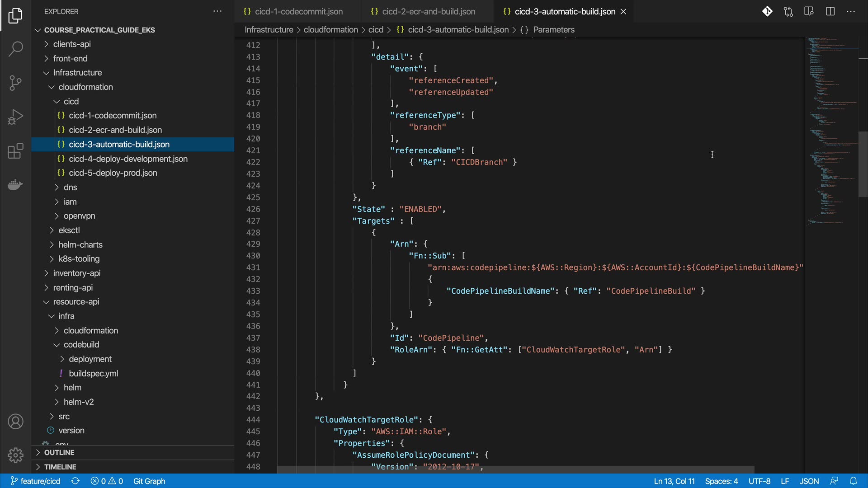Screen dimensions: 868x488
Task: Open the Extensions view
Action: point(15,151)
